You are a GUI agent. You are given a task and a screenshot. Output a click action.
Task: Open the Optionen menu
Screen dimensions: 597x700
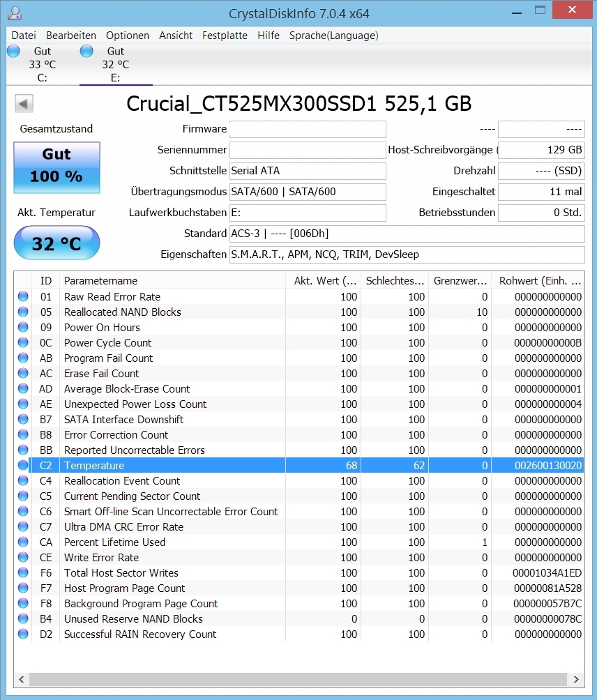pyautogui.click(x=127, y=36)
